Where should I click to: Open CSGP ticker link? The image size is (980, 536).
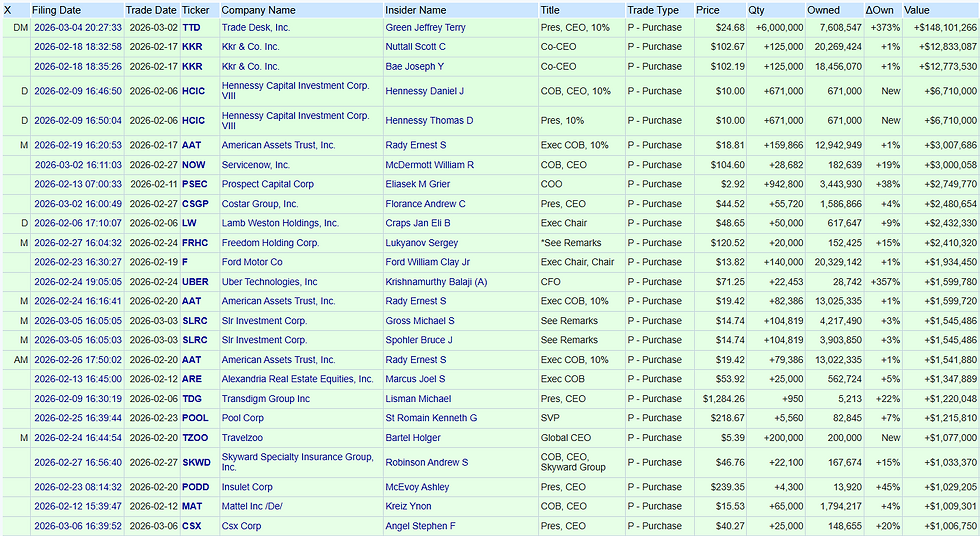(196, 204)
